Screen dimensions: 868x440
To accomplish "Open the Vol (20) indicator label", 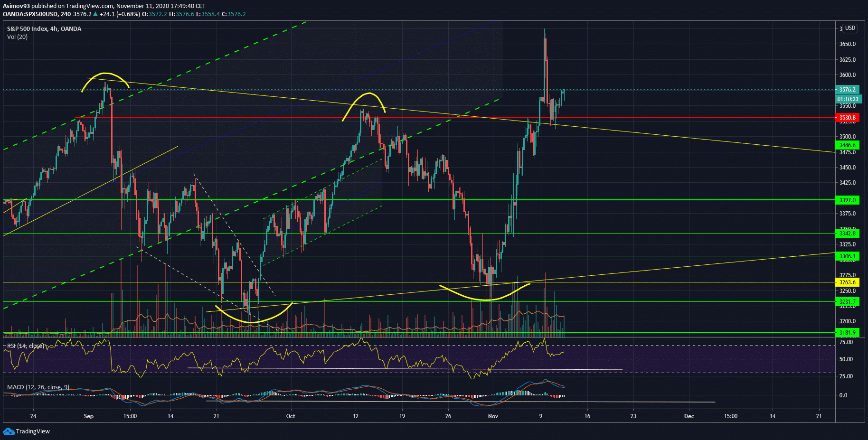I will tap(17, 37).
